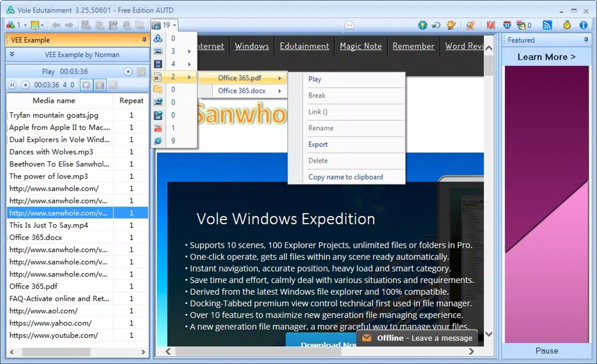Click the Repeat column header

[131, 101]
